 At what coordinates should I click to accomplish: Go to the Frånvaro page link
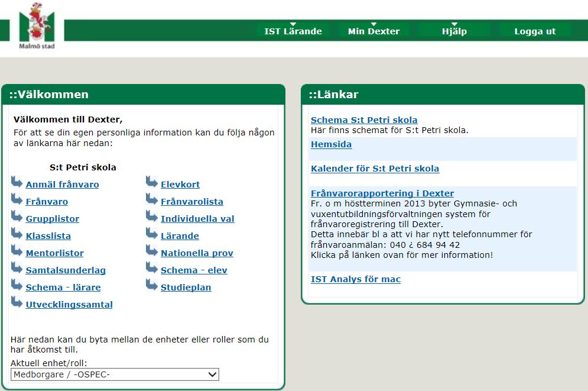point(47,202)
